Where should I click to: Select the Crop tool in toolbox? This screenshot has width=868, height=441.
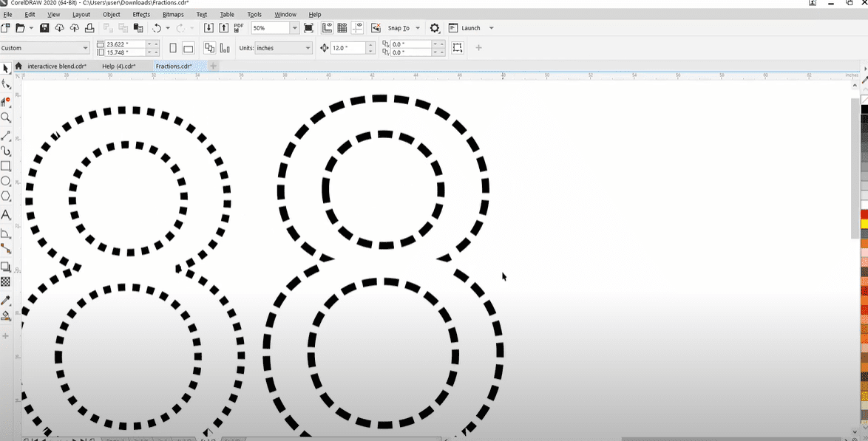point(5,102)
